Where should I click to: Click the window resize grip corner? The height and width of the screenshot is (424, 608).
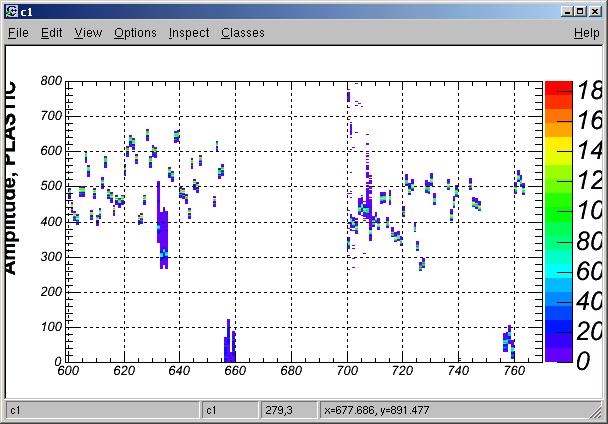click(x=595, y=412)
